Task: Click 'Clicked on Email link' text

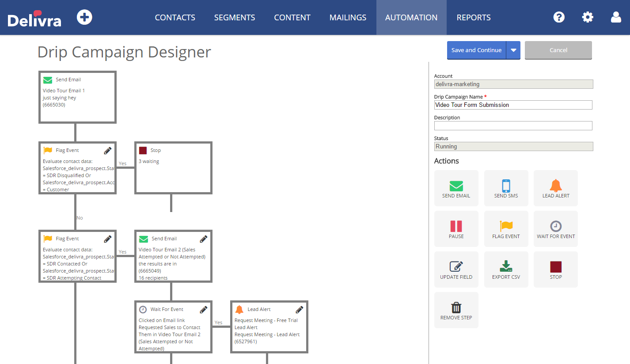Action: point(162,320)
